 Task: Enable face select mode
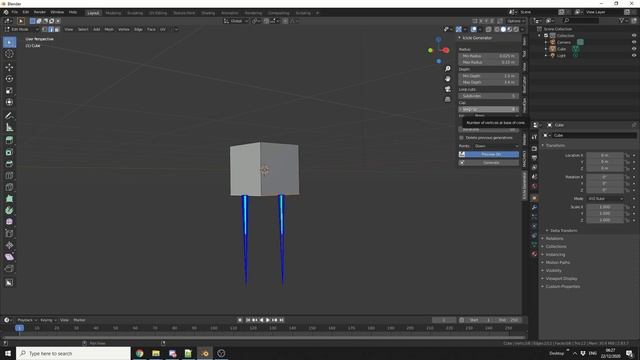(57, 29)
